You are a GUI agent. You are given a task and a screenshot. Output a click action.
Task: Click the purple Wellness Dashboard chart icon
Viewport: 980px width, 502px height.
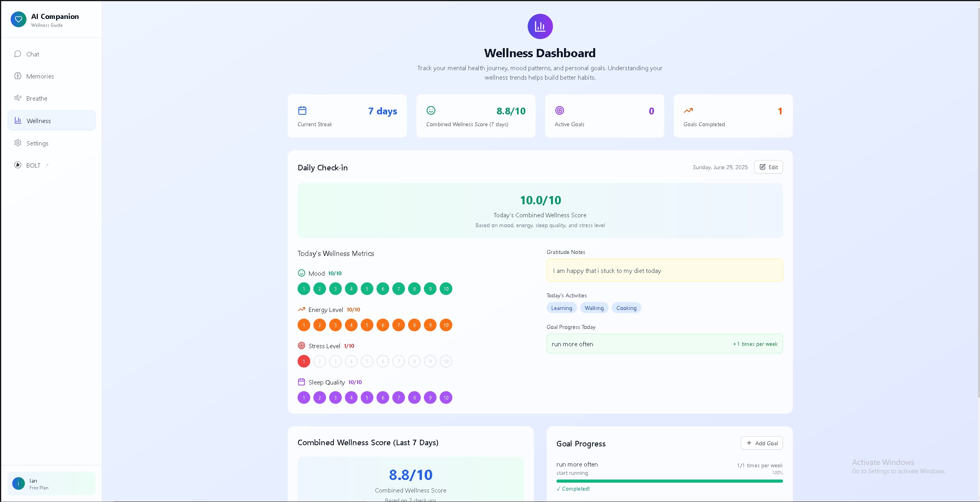(x=540, y=26)
